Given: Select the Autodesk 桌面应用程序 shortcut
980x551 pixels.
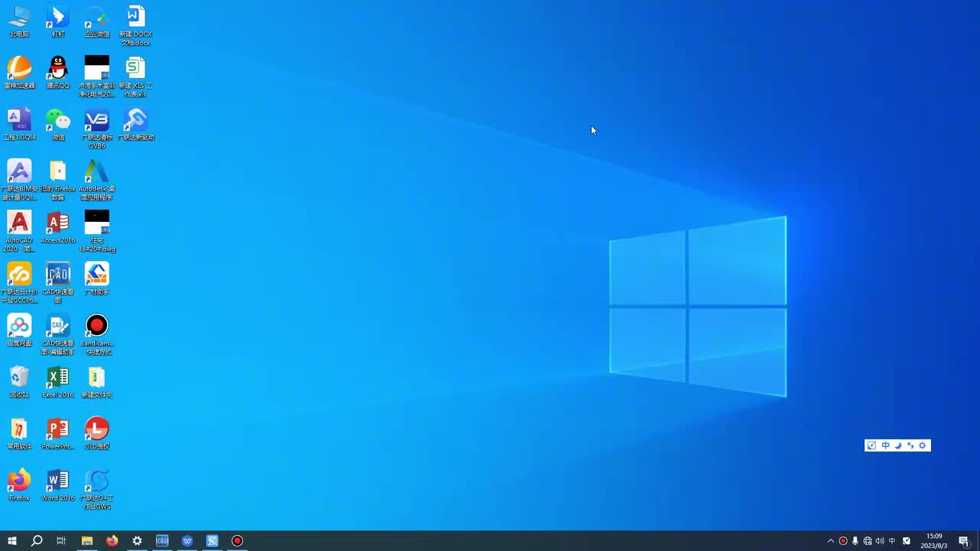Looking at the screenshot, I should [x=97, y=181].
